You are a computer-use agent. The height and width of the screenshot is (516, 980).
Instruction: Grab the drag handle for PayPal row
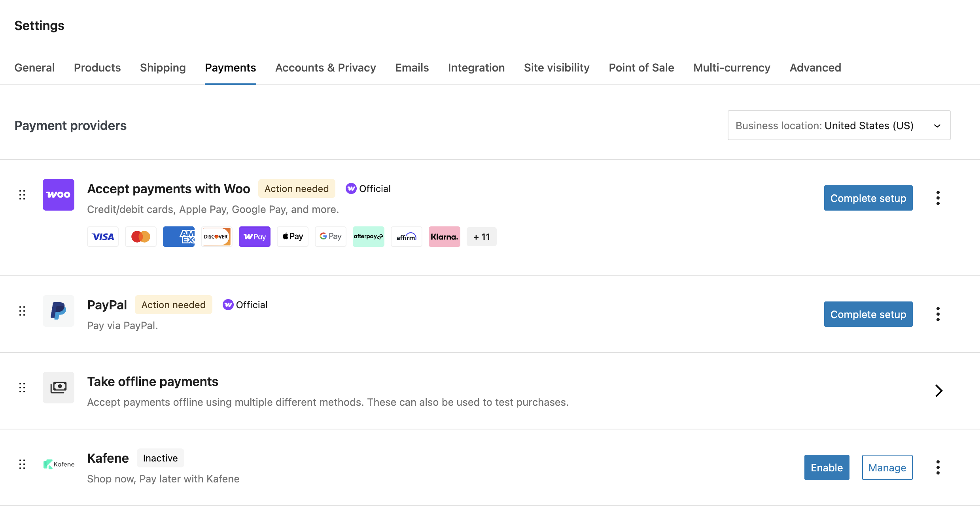22,311
